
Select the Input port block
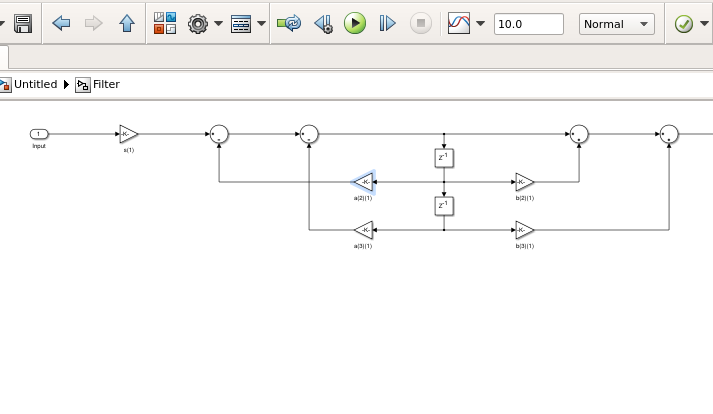coord(39,134)
